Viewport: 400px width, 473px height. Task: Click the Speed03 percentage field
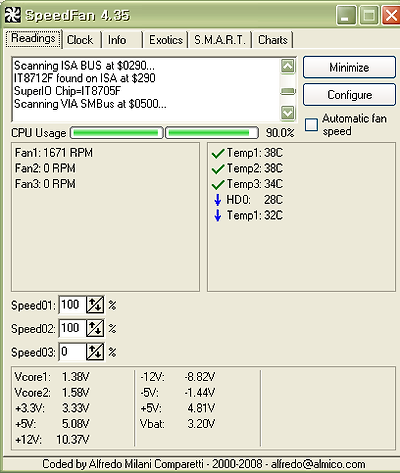coord(72,352)
